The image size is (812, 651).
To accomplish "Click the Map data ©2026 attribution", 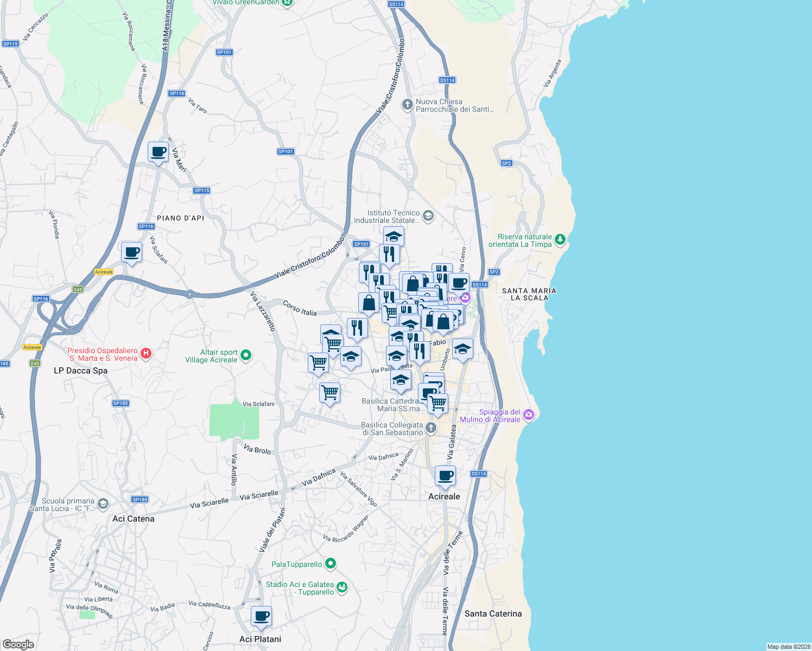I will tap(789, 647).
